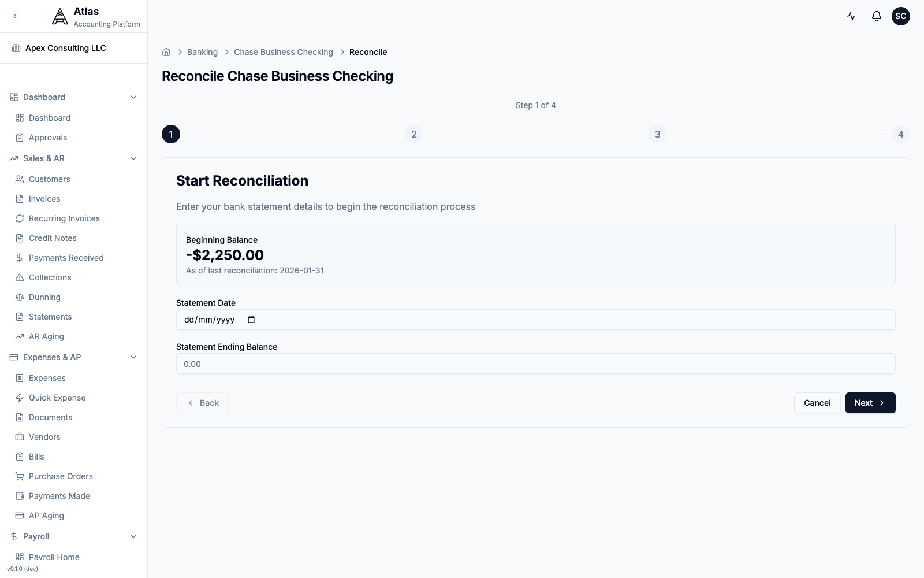Click the activity pulse icon in header
The width and height of the screenshot is (924, 578).
851,16
